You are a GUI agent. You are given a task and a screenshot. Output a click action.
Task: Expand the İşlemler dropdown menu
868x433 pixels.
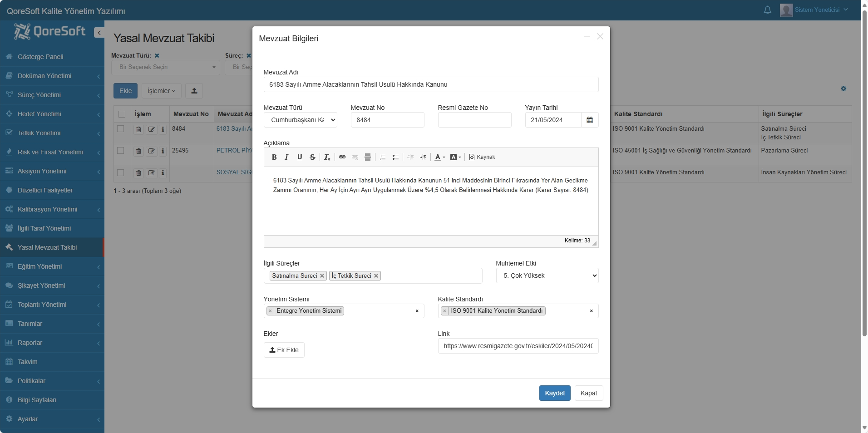coord(161,91)
